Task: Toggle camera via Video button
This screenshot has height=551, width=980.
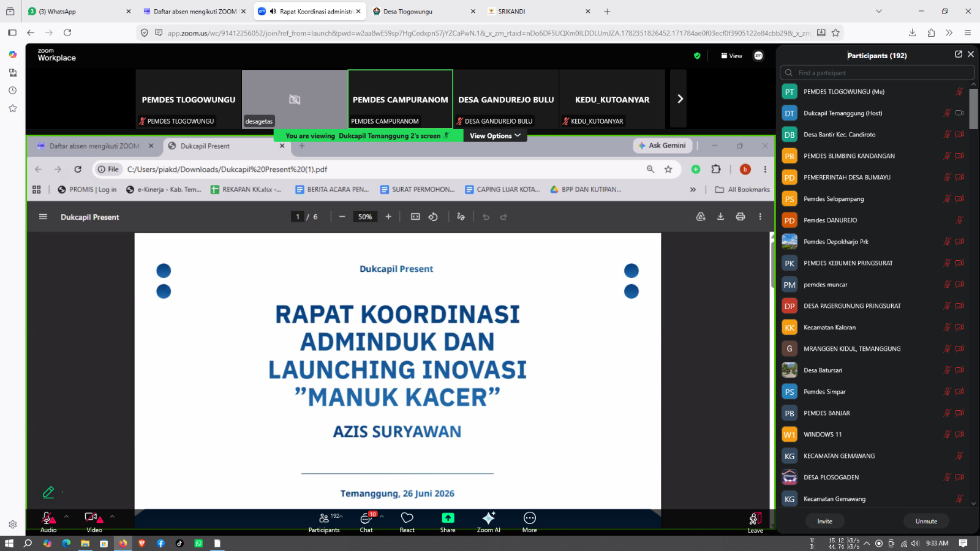Action: [x=94, y=522]
